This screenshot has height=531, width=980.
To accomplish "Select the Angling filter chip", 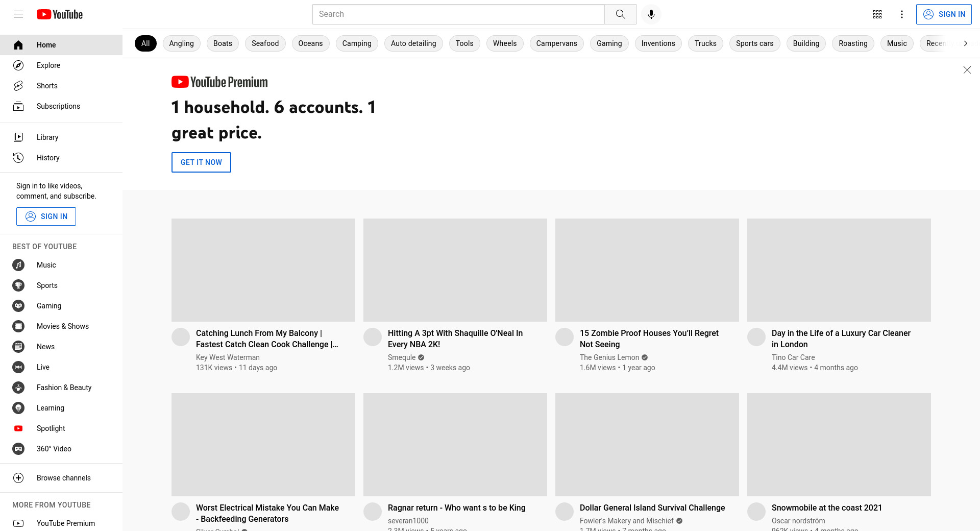I will click(x=182, y=43).
